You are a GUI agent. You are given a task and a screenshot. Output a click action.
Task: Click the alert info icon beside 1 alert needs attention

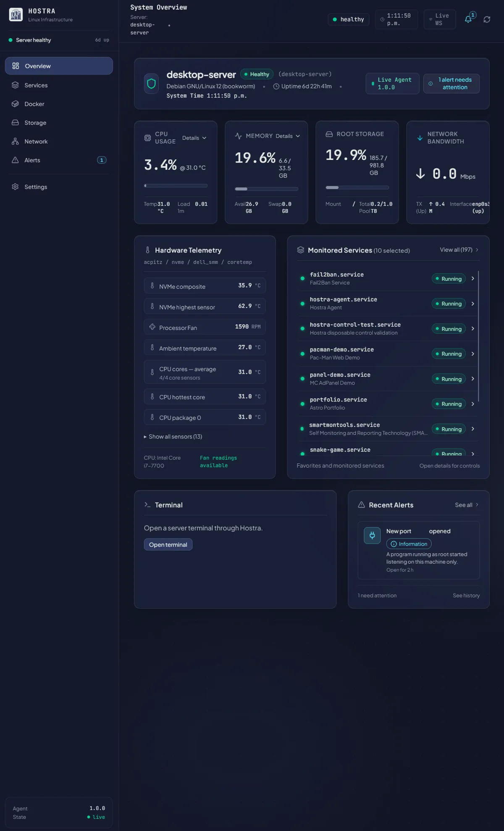[x=430, y=84]
